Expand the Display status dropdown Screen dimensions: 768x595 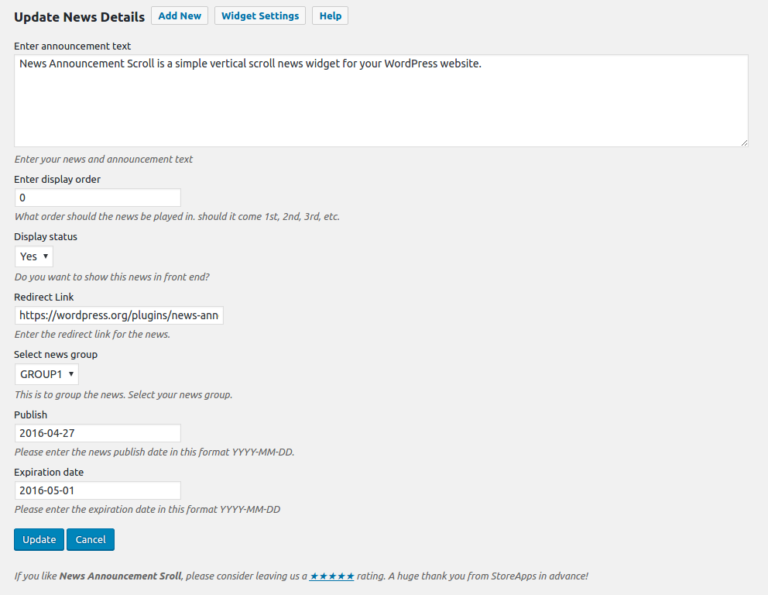pyautogui.click(x=34, y=256)
